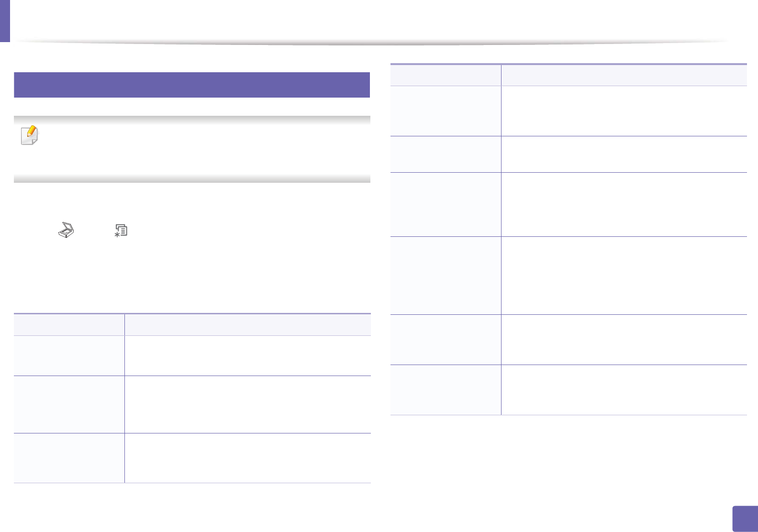Click the tallest row's description cell, right table
This screenshot has height=532, width=758.
(x=624, y=275)
